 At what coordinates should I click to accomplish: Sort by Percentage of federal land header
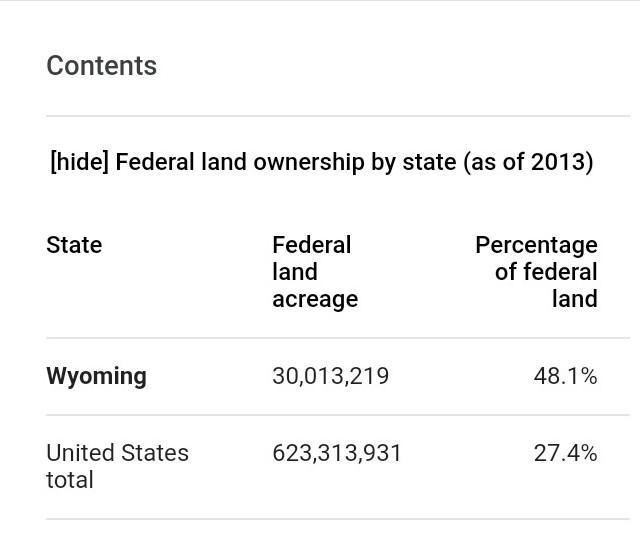tap(536, 272)
